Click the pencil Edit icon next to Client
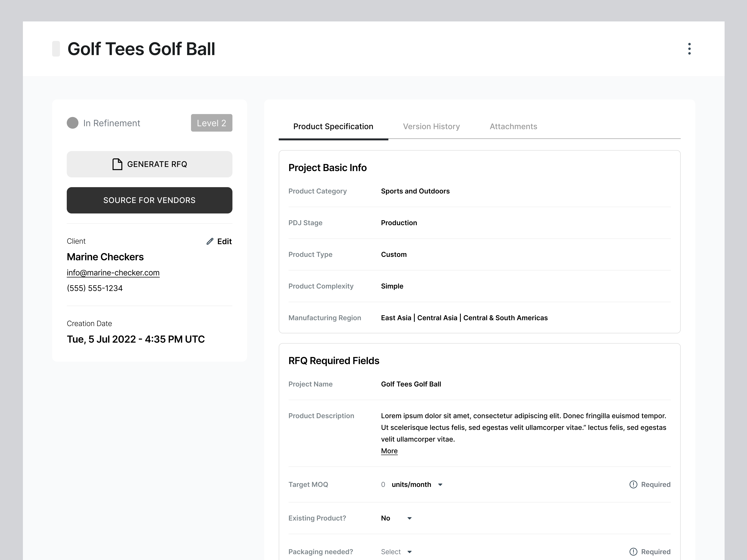The height and width of the screenshot is (560, 747). (x=210, y=241)
